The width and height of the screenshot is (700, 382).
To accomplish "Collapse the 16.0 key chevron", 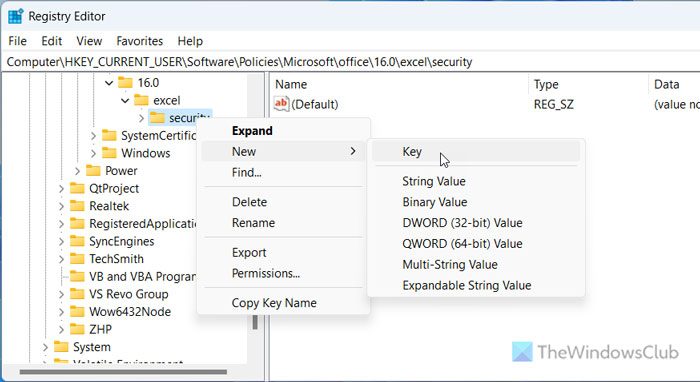I will pyautogui.click(x=108, y=83).
